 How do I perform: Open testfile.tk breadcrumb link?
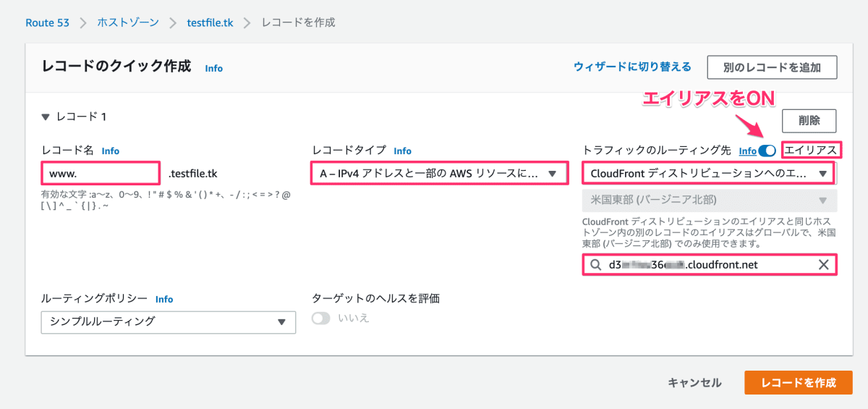[211, 22]
